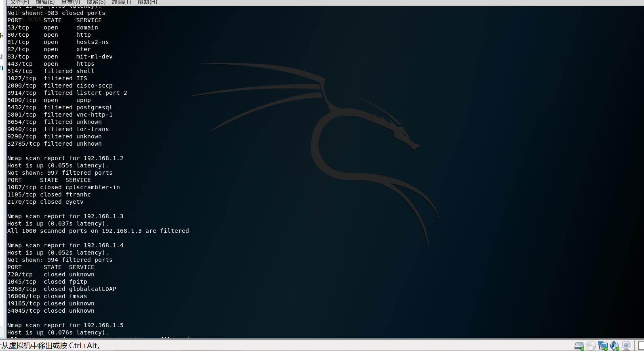644x351 pixels.
Task: Open the 查看(V) terminal menu
Action: coord(71,2)
